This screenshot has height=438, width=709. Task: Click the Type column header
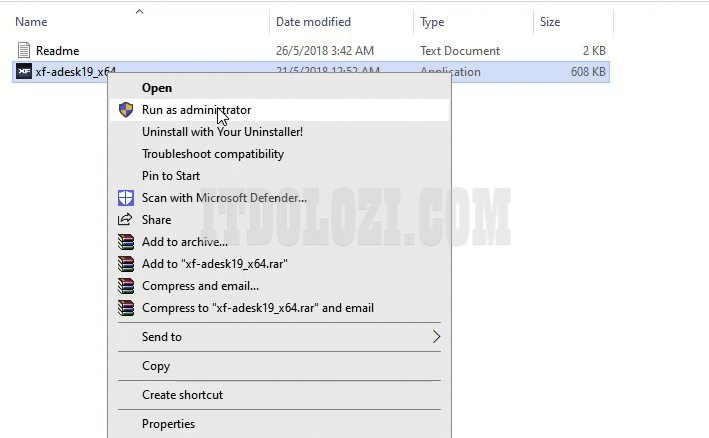[432, 22]
